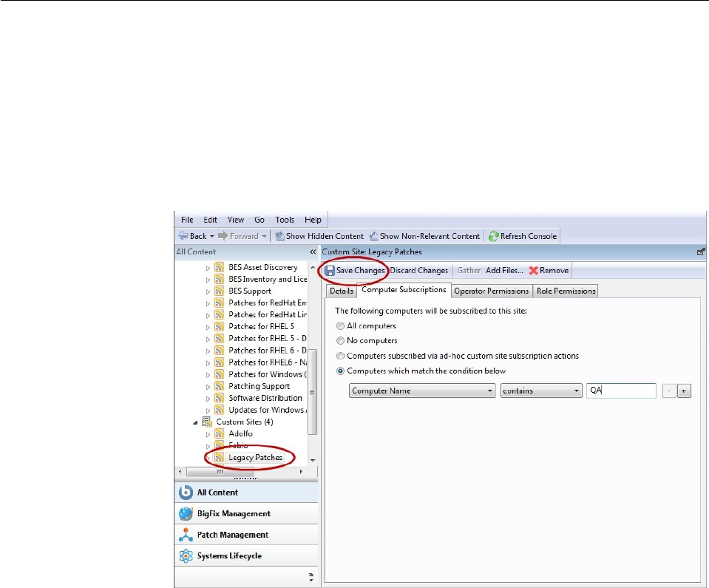Image resolution: width=709 pixels, height=588 pixels.
Task: Click the Custom Sites folder icon
Action: [207, 422]
